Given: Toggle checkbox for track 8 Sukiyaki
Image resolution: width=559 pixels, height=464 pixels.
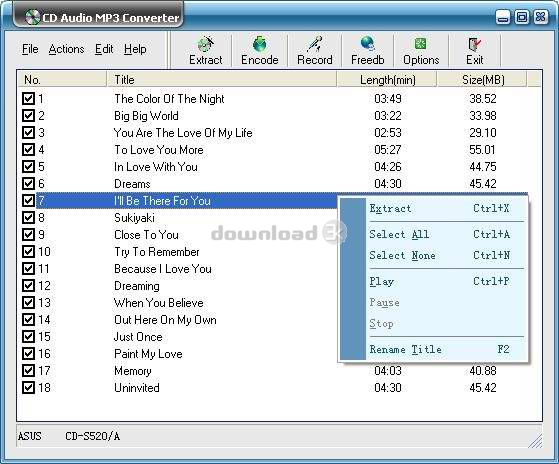Looking at the screenshot, I should (x=29, y=217).
